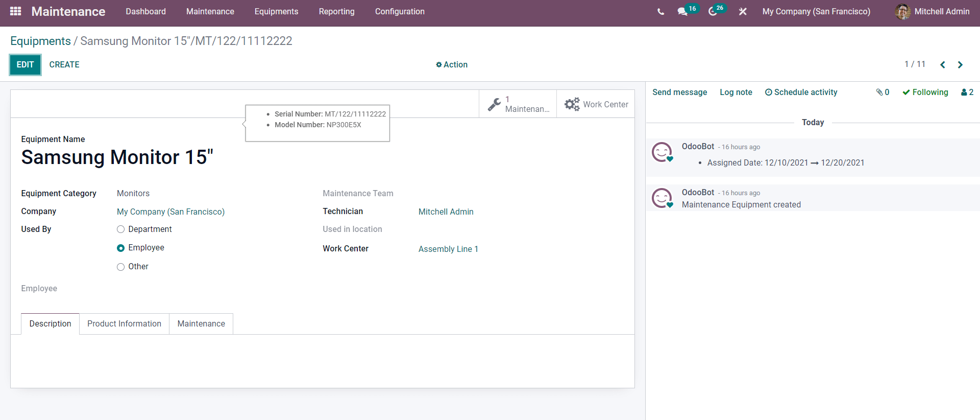Click the 1 / 11 pager counter
Screen dimensions: 980x420
coord(915,64)
